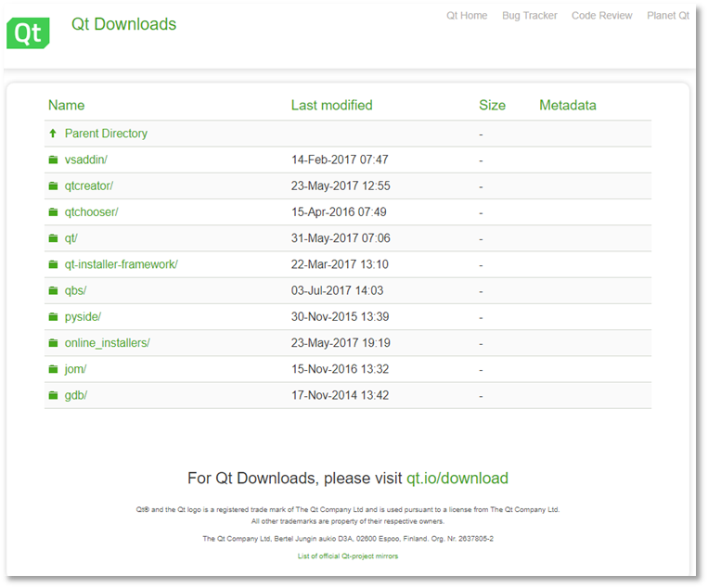
Task: Click the folder icon beside qbs/
Action: click(x=53, y=290)
